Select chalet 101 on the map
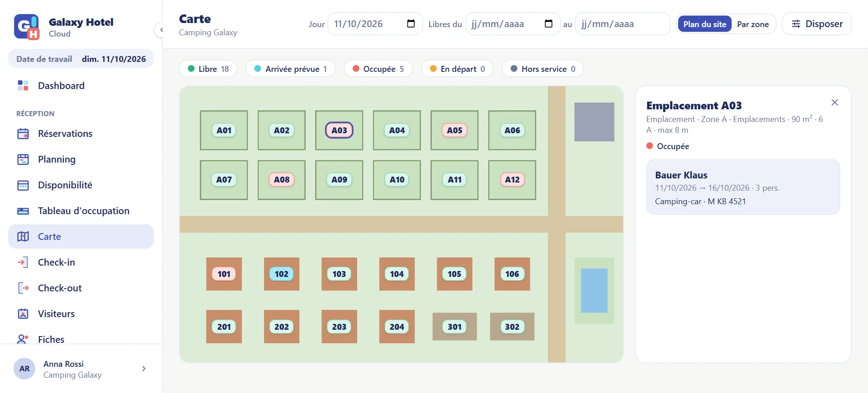The image size is (868, 393). pos(224,274)
